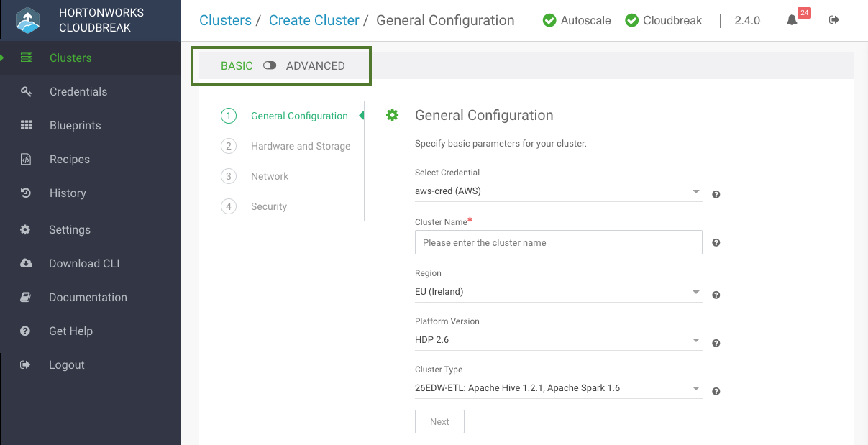Click help icon beside Select Credential
The width and height of the screenshot is (868, 445).
tap(716, 194)
